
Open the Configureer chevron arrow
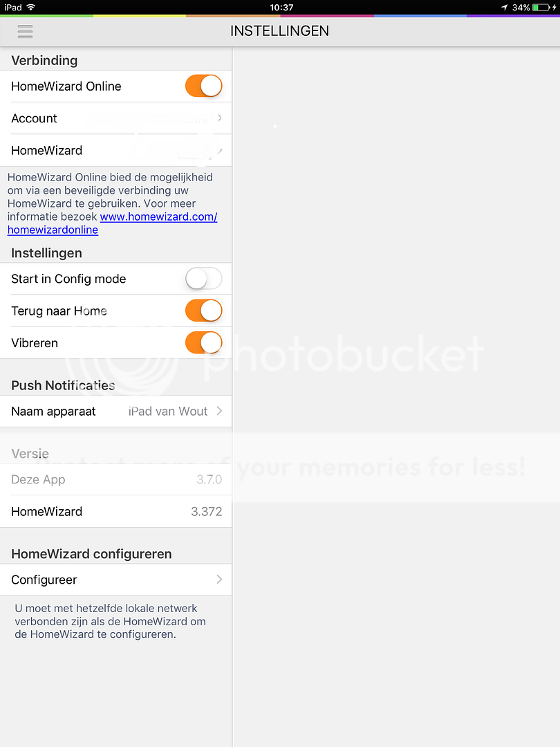[x=220, y=580]
